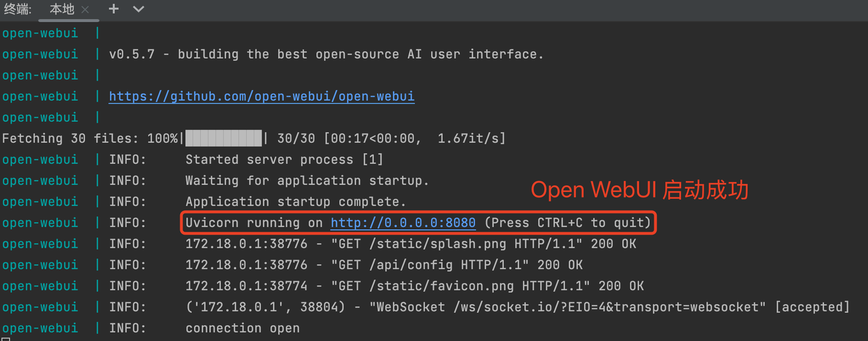
Task: Expand the terminal options chevron dropdown
Action: pyautogui.click(x=139, y=9)
